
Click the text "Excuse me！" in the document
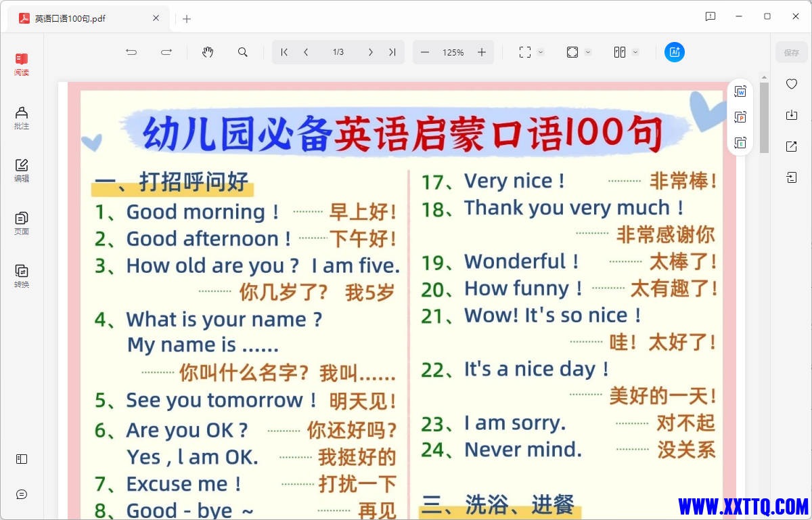click(x=184, y=484)
